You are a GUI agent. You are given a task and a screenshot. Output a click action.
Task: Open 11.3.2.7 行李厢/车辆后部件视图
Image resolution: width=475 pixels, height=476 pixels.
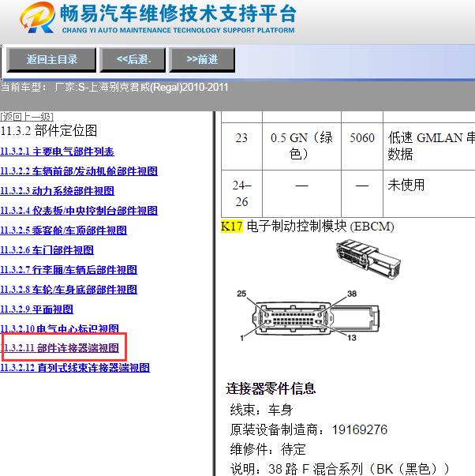tap(69, 270)
